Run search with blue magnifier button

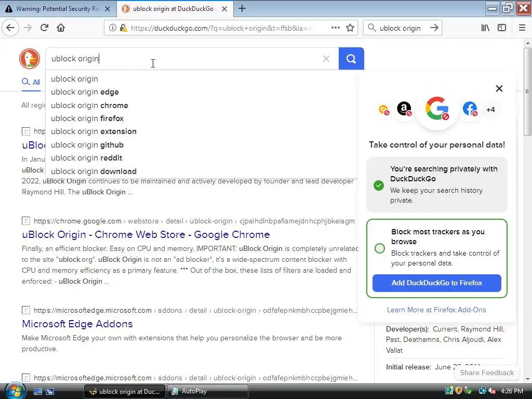[351, 59]
